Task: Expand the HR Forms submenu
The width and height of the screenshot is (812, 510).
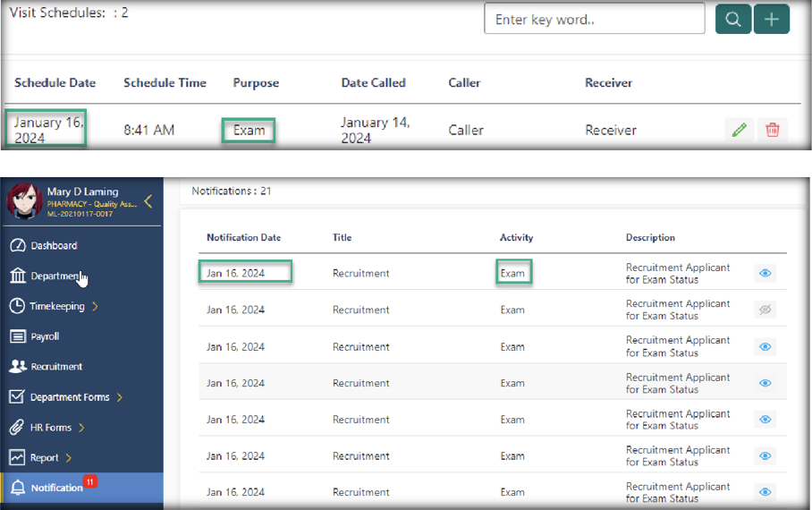Action: click(81, 428)
